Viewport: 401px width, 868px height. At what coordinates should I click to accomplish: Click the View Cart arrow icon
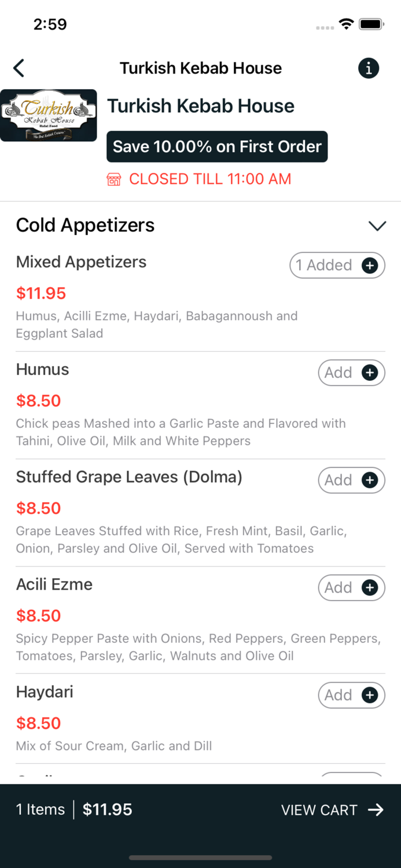[376, 810]
